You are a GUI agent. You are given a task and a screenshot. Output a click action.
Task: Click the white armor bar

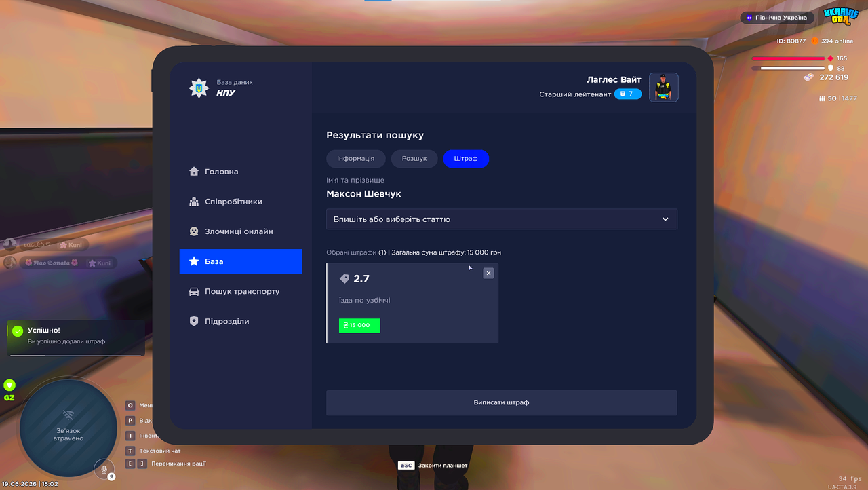coord(788,68)
